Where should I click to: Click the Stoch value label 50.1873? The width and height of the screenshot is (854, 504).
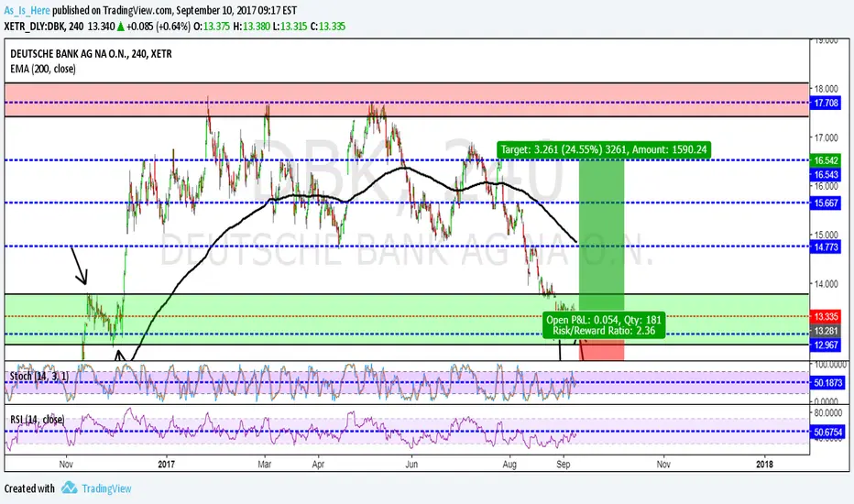[827, 383]
